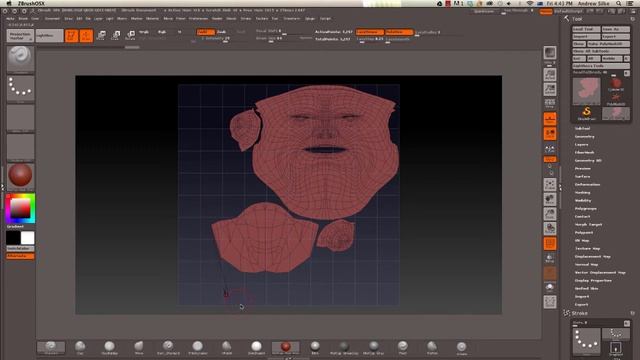Screen dimensions: 640x360
Task: Toggle the orange Alternate button
Action: click(20, 256)
